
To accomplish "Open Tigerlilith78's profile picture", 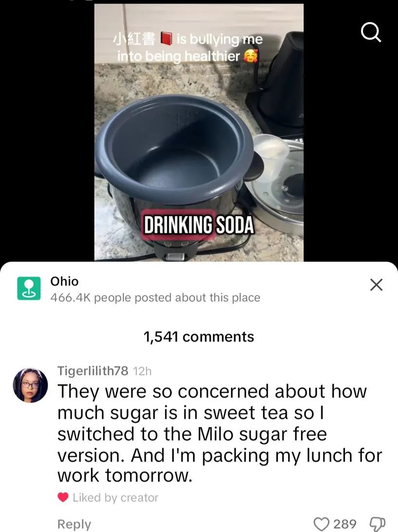I will coord(30,385).
